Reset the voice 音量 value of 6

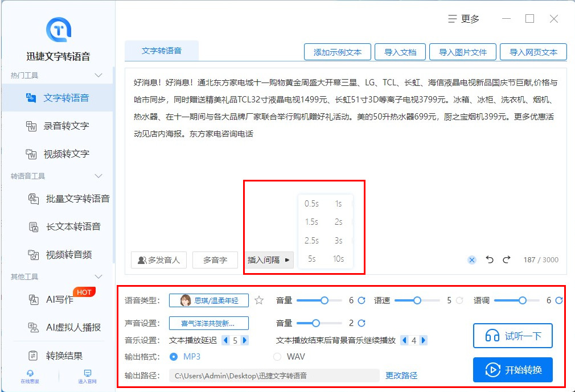click(x=362, y=300)
